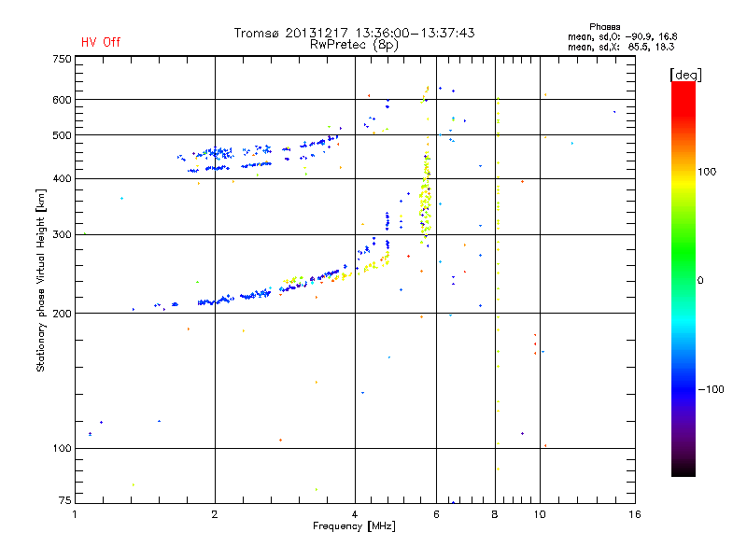The height and width of the screenshot is (560, 747).
Task: Click the x-axis tick label '4'
Action: coord(355,514)
